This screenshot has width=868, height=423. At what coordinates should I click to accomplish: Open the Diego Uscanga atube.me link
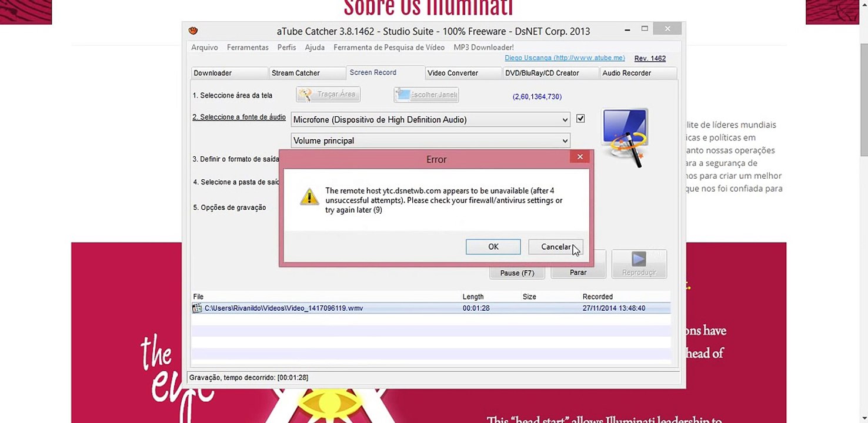(565, 58)
